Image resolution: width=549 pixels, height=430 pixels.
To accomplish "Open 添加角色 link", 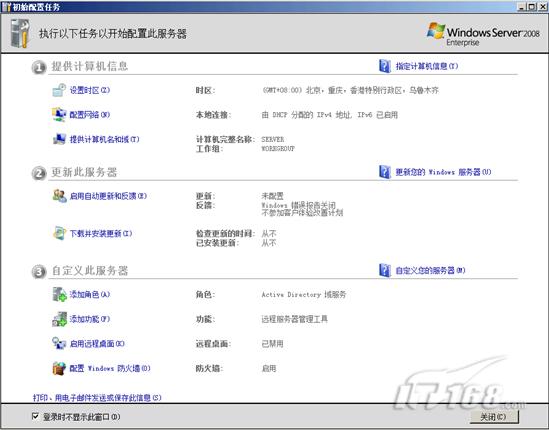I will tap(90, 294).
